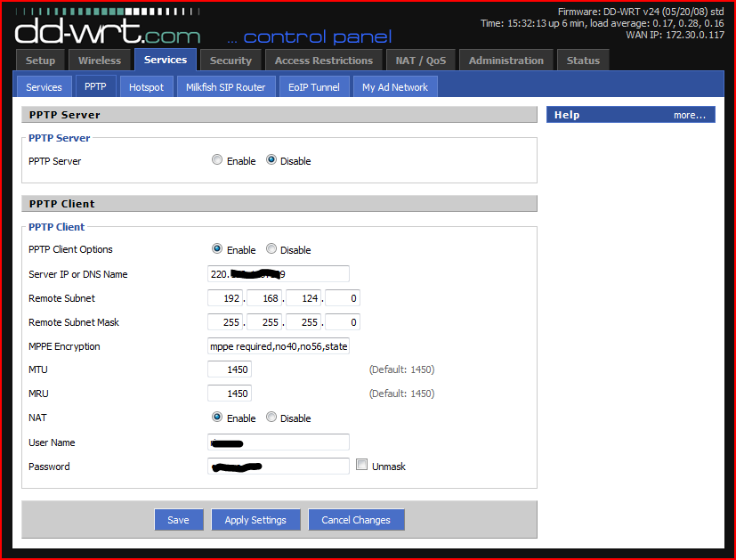The image size is (736, 560).
Task: Open the Access Restrictions tab
Action: [x=324, y=61]
